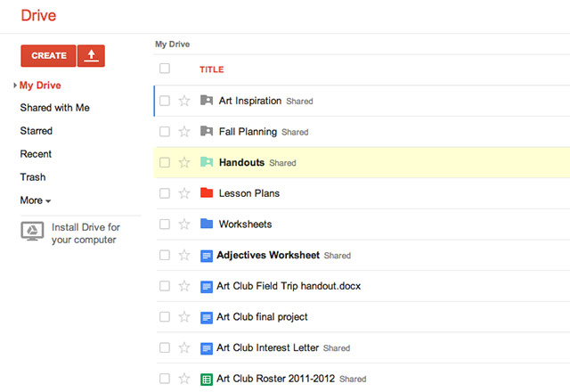Select the Art Club final project checkbox
This screenshot has height=392, width=570.
tap(165, 317)
